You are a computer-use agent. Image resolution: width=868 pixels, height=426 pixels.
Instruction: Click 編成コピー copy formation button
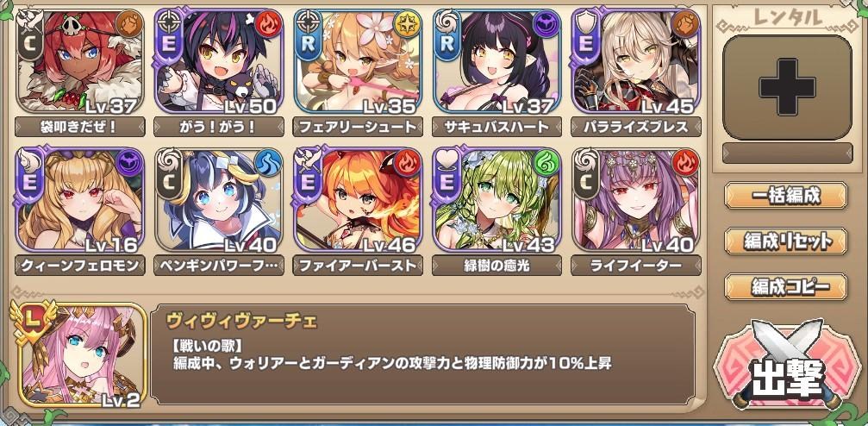click(786, 287)
